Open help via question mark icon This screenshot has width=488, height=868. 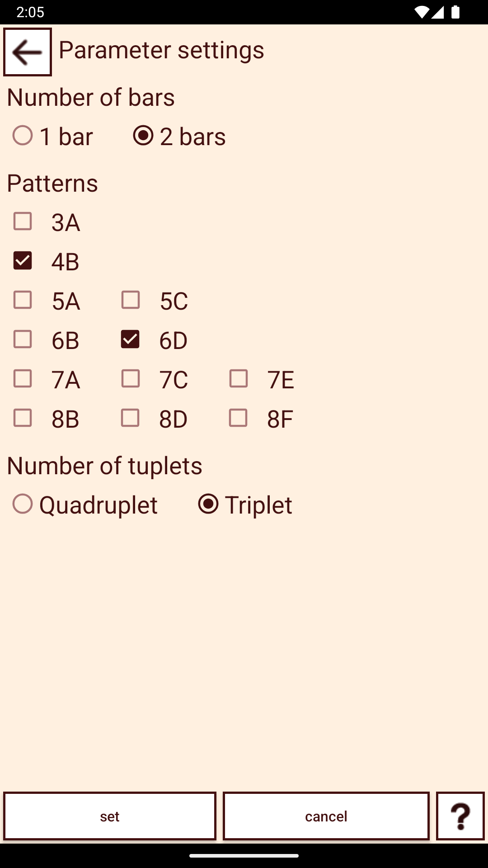460,816
